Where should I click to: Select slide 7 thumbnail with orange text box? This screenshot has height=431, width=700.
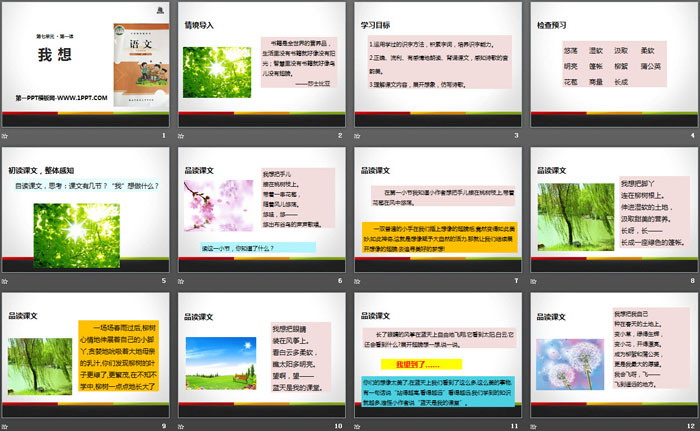point(438,210)
